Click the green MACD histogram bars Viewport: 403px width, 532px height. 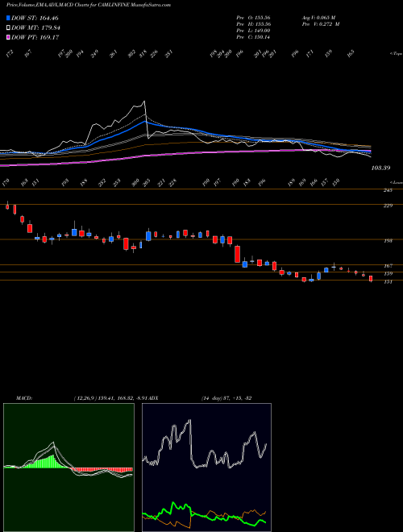46,462
